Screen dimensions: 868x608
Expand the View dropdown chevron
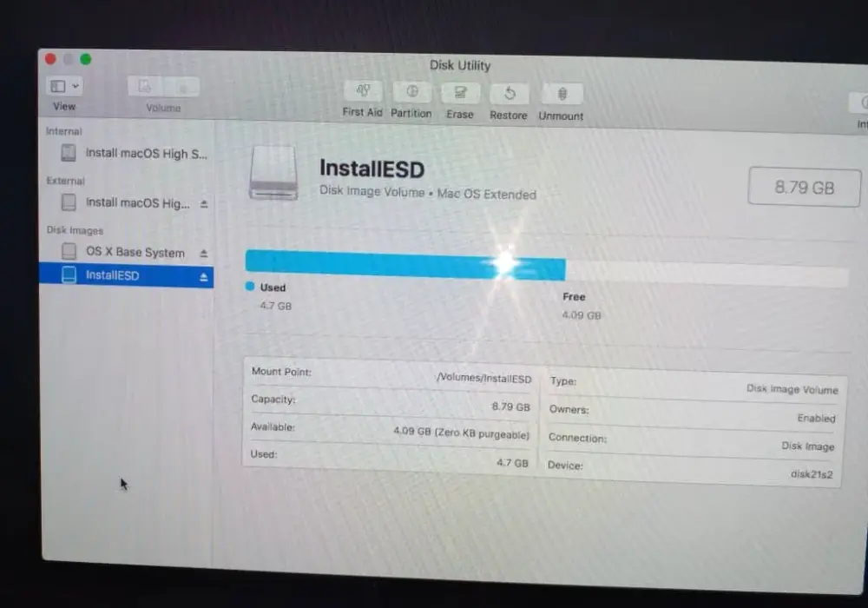point(76,86)
